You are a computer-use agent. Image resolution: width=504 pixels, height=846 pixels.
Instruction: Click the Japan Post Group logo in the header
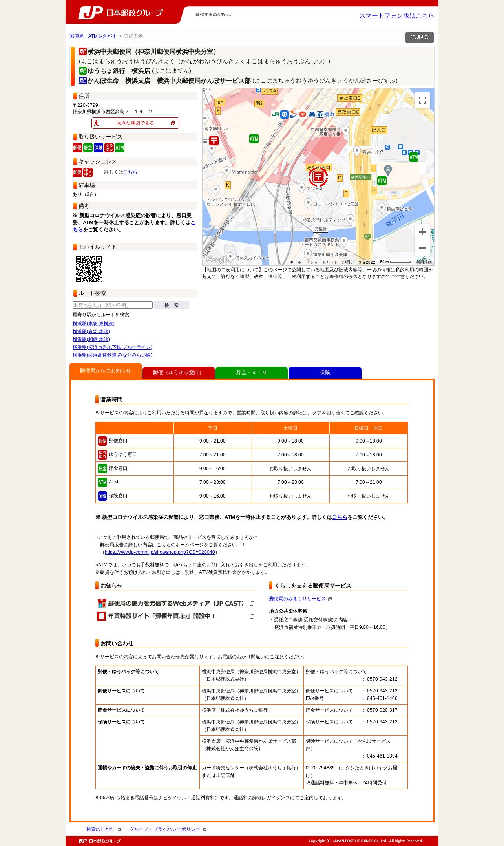click(120, 13)
